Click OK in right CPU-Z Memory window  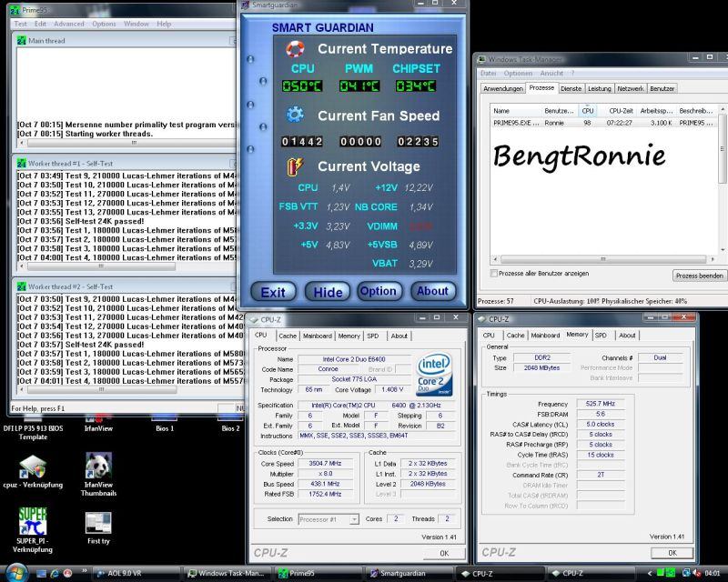tap(672, 552)
